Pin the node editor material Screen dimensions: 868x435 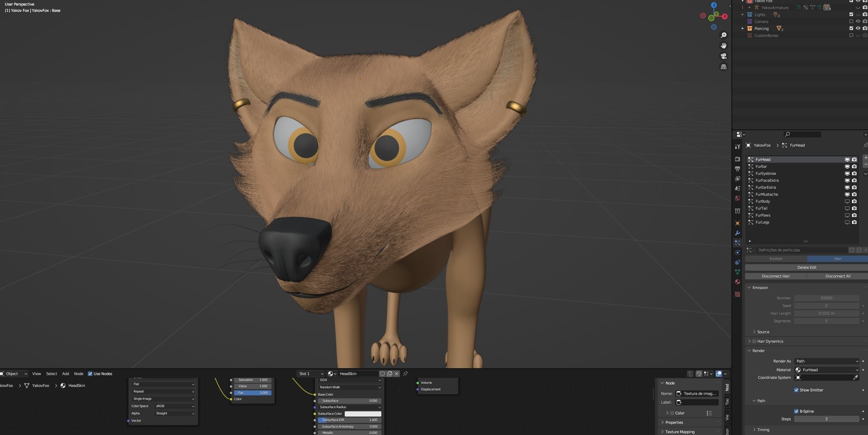tap(405, 374)
